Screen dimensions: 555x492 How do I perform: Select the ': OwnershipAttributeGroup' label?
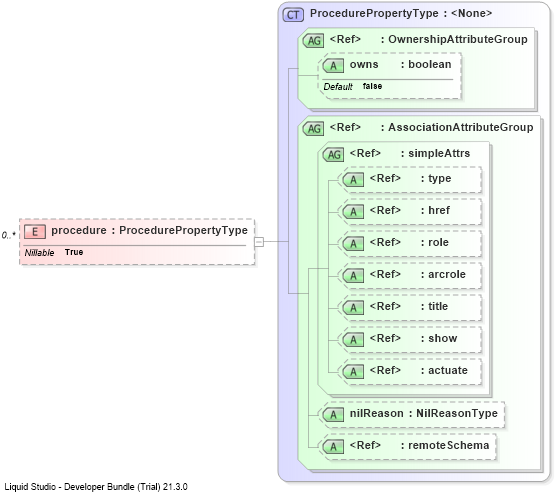(454, 39)
